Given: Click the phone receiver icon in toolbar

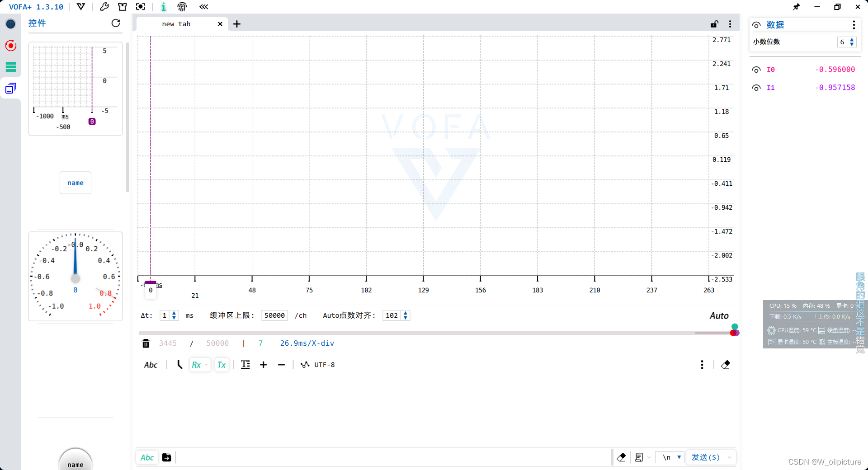Looking at the screenshot, I should (x=179, y=365).
